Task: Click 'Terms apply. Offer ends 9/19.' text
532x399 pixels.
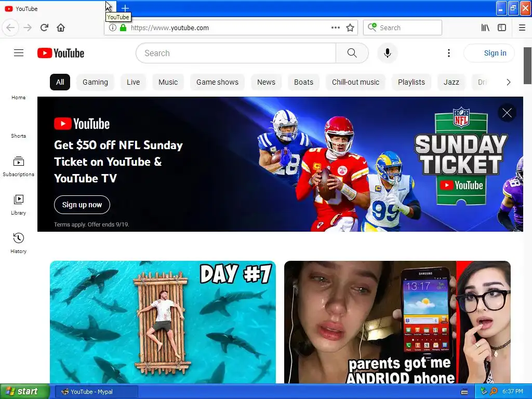Action: 91,224
